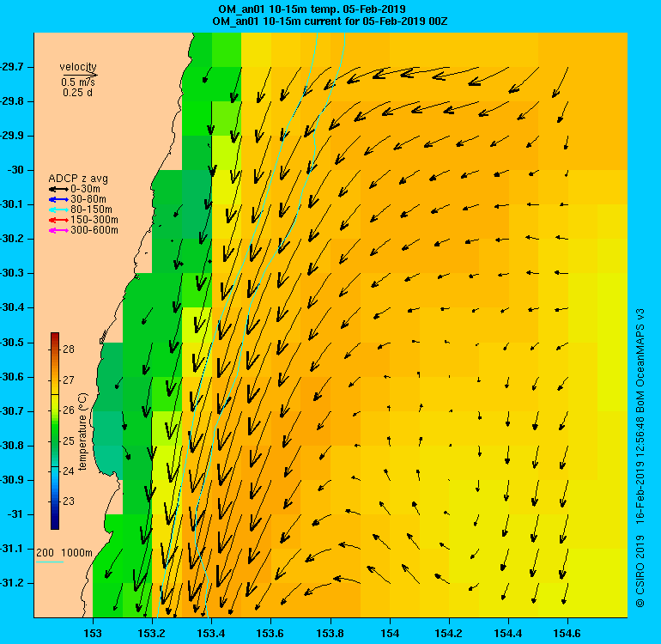This screenshot has height=644, width=661.
Task: Click the latitude axis label '-30.2'
Action: point(11,239)
